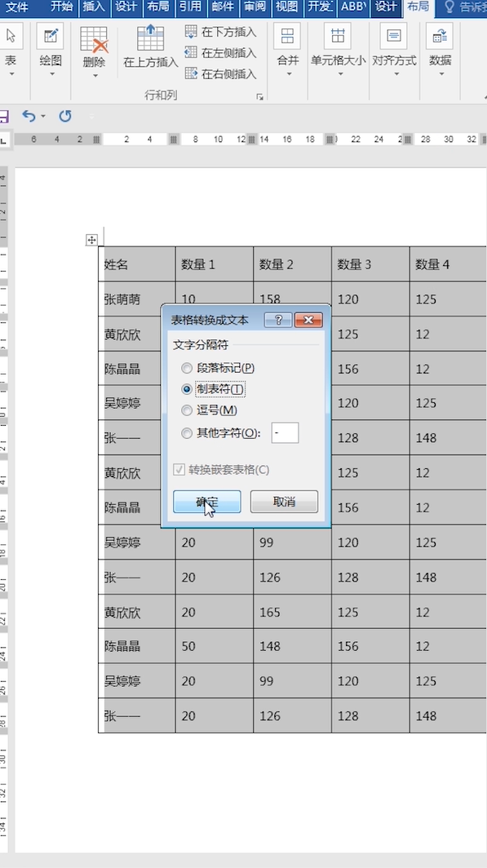
Task: Open the Rows and Columns dialog launcher
Action: coord(259,97)
